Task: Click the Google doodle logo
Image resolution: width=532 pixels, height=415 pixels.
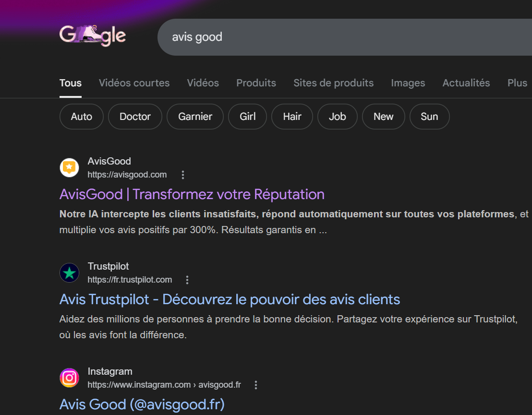Action: click(93, 36)
